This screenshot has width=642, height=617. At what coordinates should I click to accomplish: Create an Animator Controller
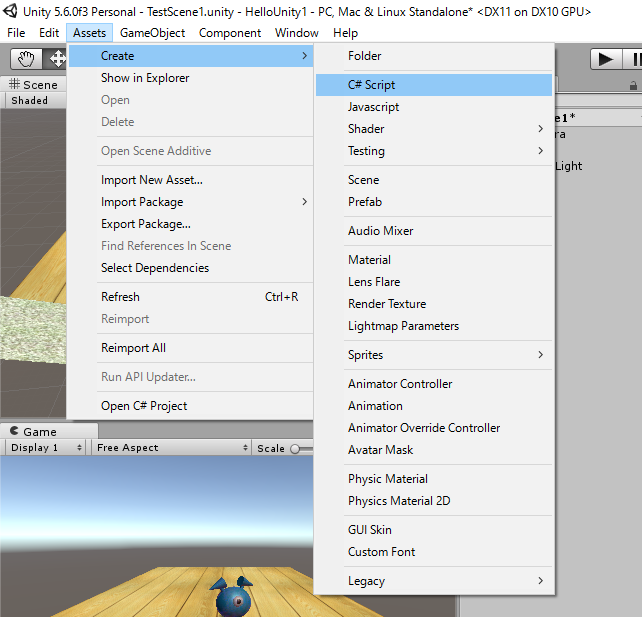434,384
